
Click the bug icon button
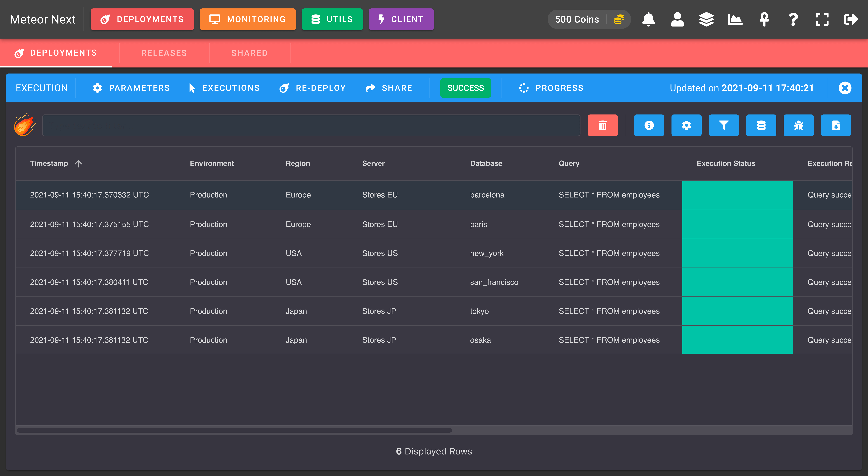[x=799, y=125]
